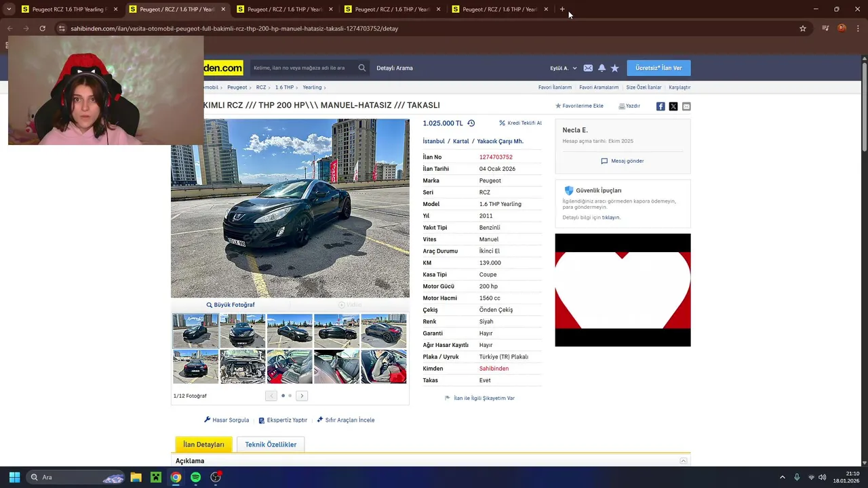Switch to the İlan Detayları tab

(x=203, y=445)
